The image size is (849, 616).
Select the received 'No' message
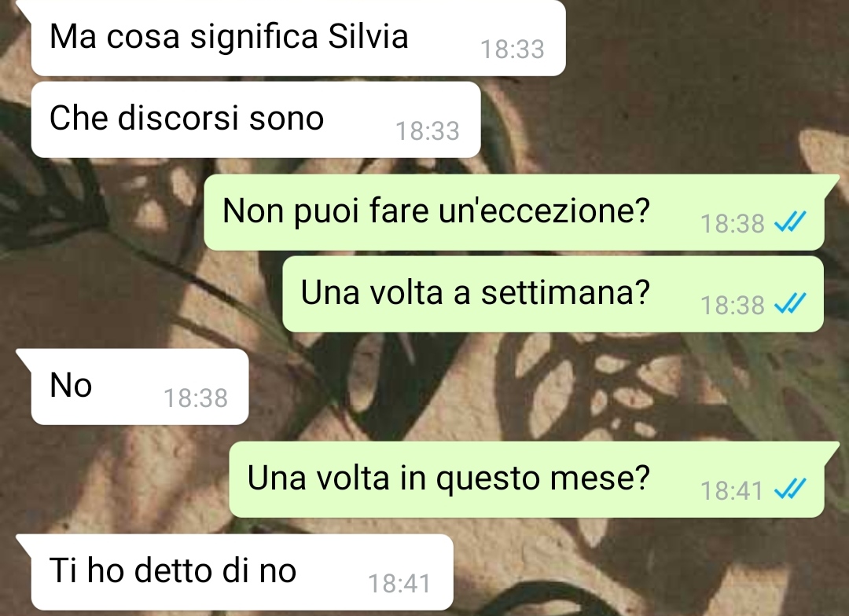[140, 387]
